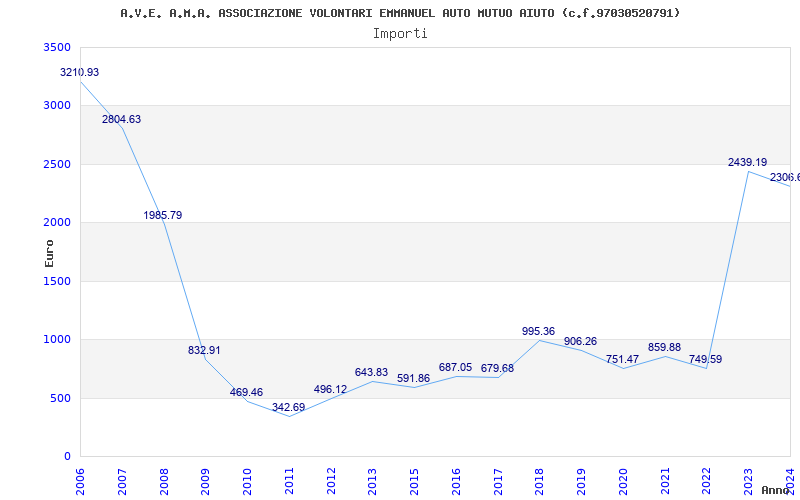The height and width of the screenshot is (500, 800).
Task: Click the 469.46 data label
Action: tap(246, 392)
